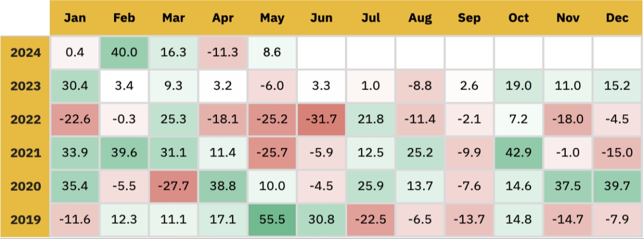Select the 2022 row header
644x239 pixels.
coord(26,119)
